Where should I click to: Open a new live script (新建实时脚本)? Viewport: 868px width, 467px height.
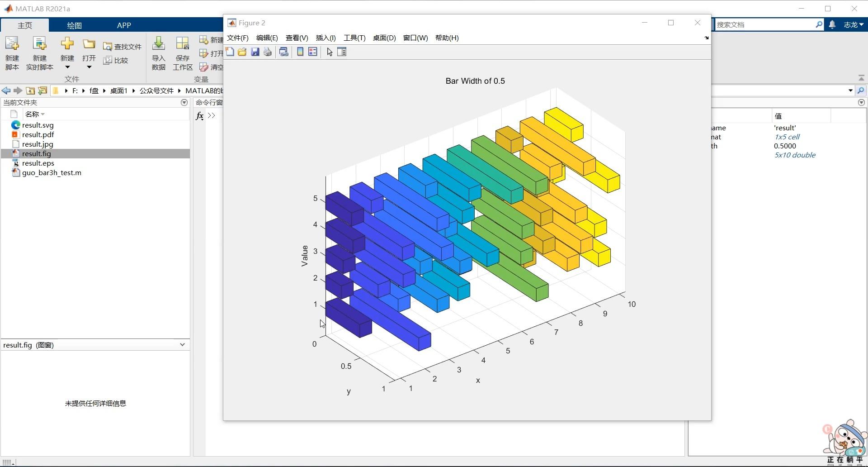pyautogui.click(x=39, y=52)
